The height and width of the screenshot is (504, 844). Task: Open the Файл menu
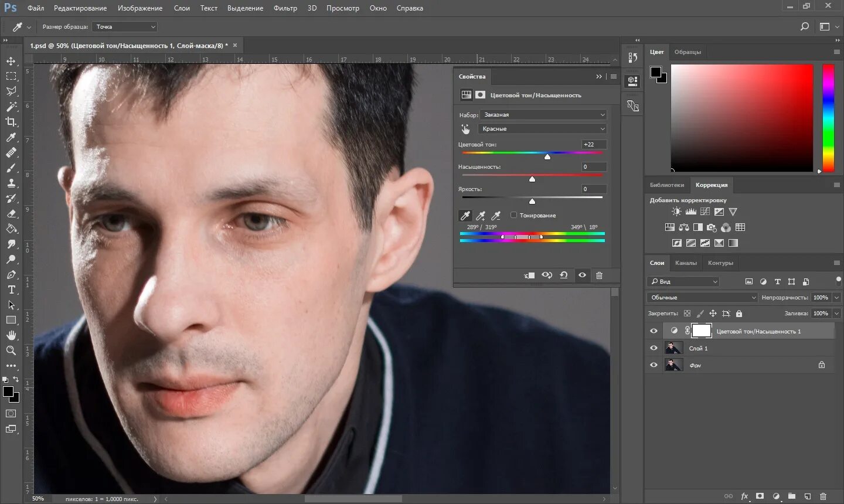click(x=36, y=8)
